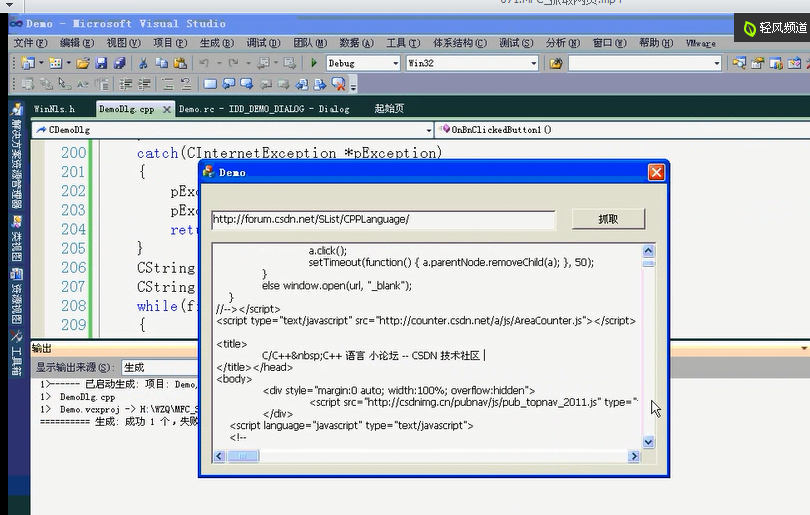
Task: Switch to the Demo.rc IDD_DEMO_DIALOG tab
Action: 264,109
